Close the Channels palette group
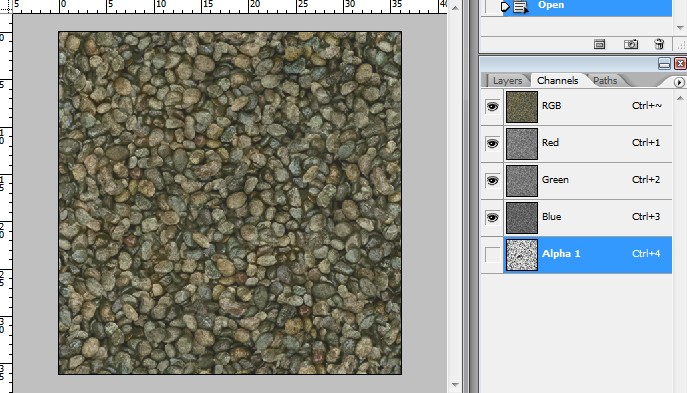Screen dimensions: 687x393 coord(680,64)
